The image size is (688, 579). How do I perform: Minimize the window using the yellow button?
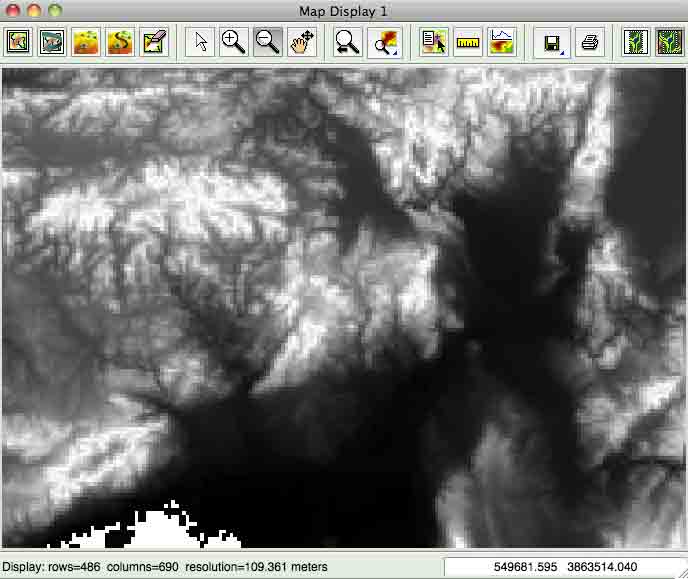tap(34, 10)
